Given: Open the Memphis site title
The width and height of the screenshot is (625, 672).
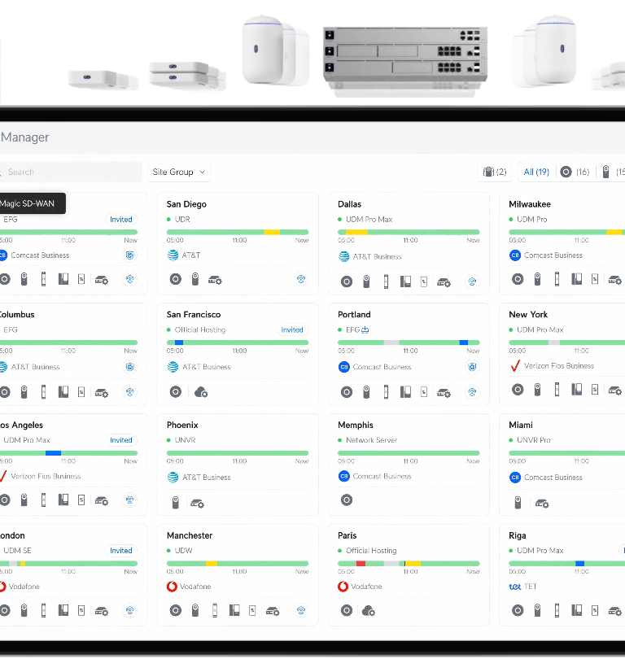Looking at the screenshot, I should 356,425.
